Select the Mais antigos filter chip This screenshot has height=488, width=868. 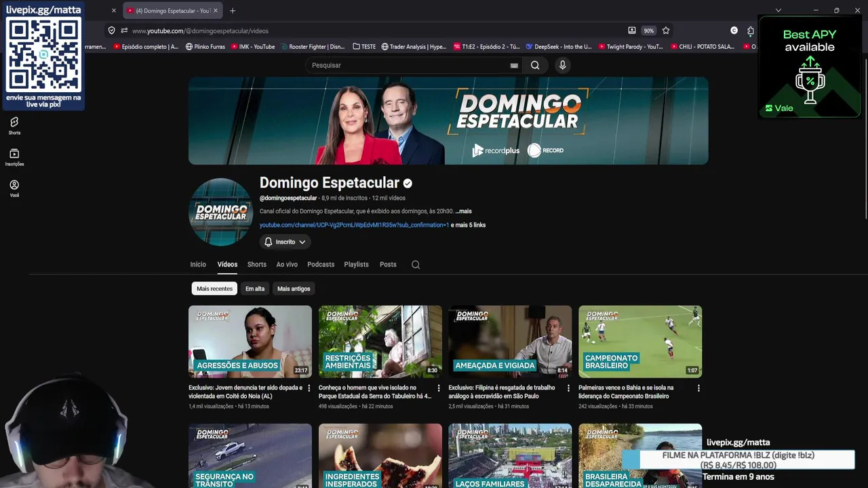(x=294, y=289)
